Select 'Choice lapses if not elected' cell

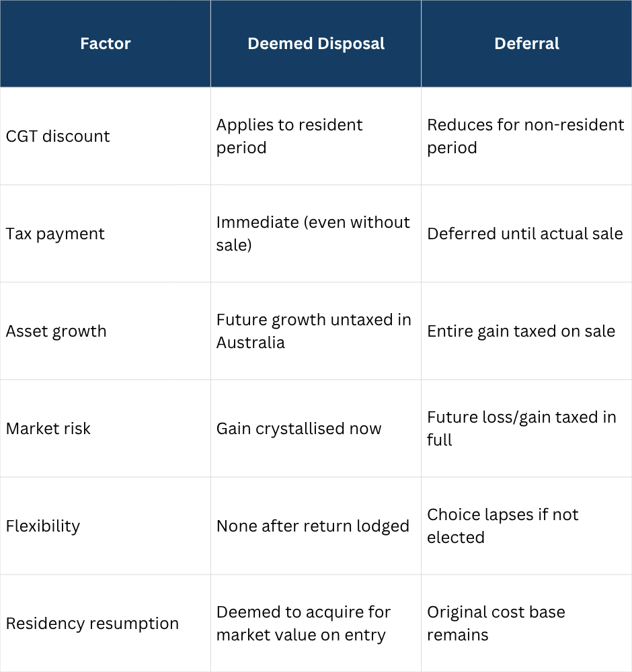coord(503,526)
